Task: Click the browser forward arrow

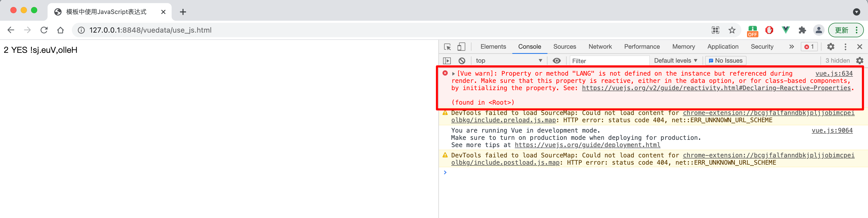Action: pyautogui.click(x=27, y=30)
